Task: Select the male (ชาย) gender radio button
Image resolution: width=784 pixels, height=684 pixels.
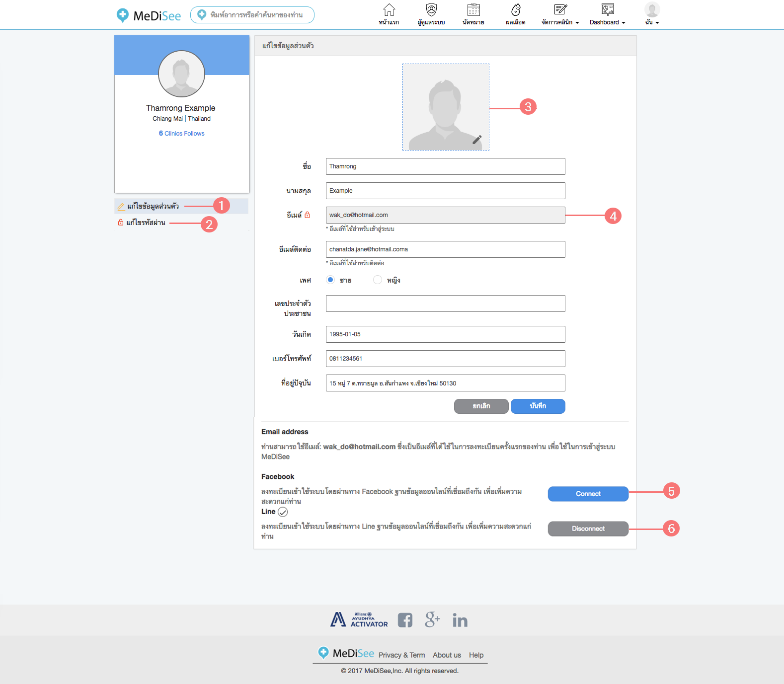Action: click(x=330, y=280)
